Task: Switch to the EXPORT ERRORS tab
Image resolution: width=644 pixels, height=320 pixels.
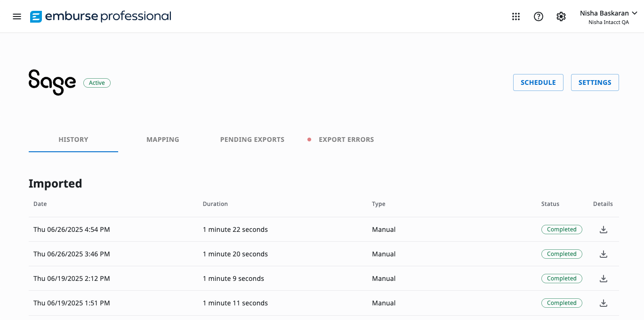Action: (x=341, y=139)
